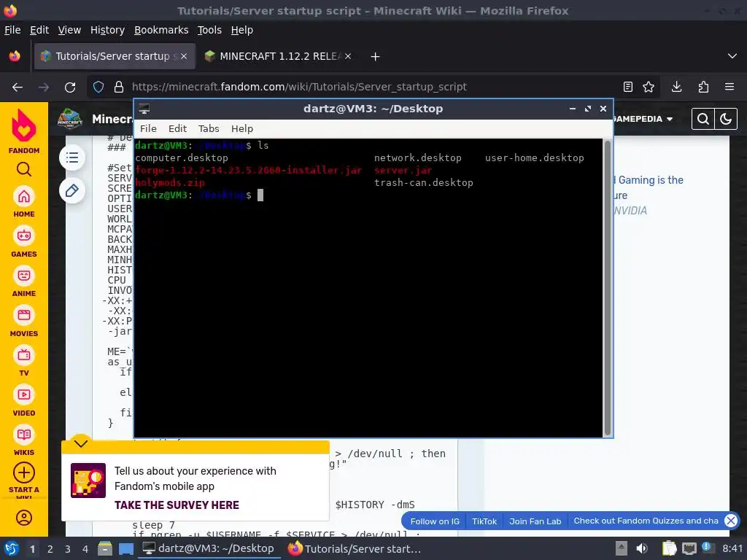Click the Fandom flame logo
The image size is (747, 560).
click(24, 125)
